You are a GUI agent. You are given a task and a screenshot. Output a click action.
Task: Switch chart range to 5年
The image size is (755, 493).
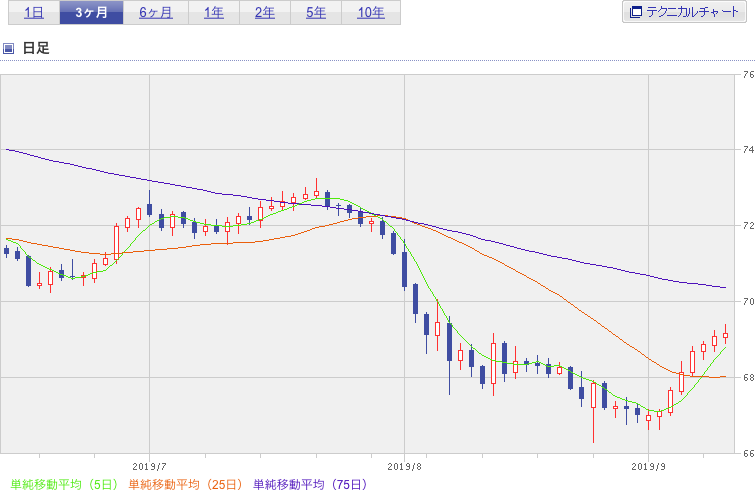point(316,13)
